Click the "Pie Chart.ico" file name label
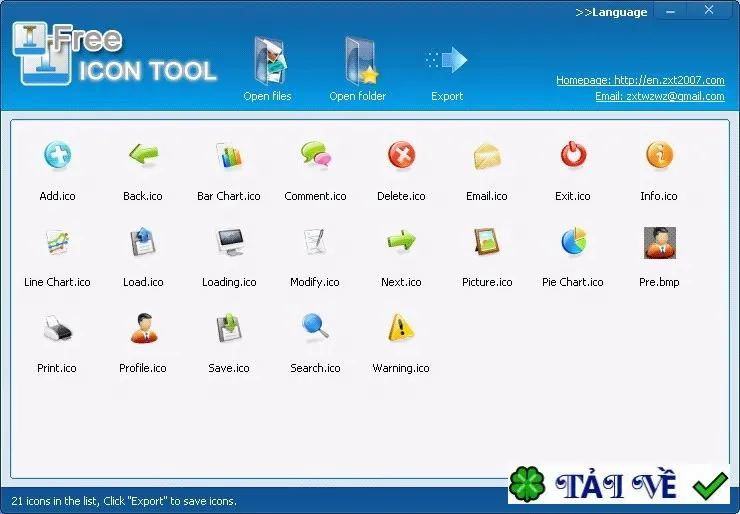Image resolution: width=740 pixels, height=514 pixels. point(573,282)
